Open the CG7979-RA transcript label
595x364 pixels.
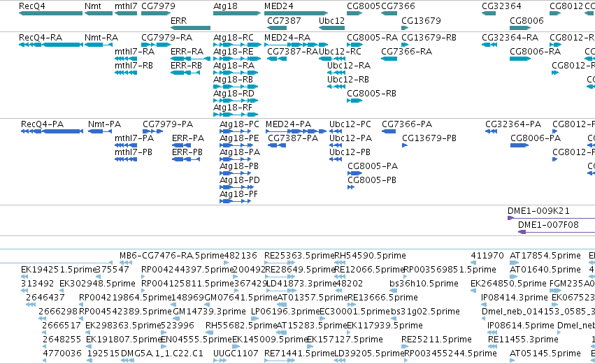click(x=167, y=38)
